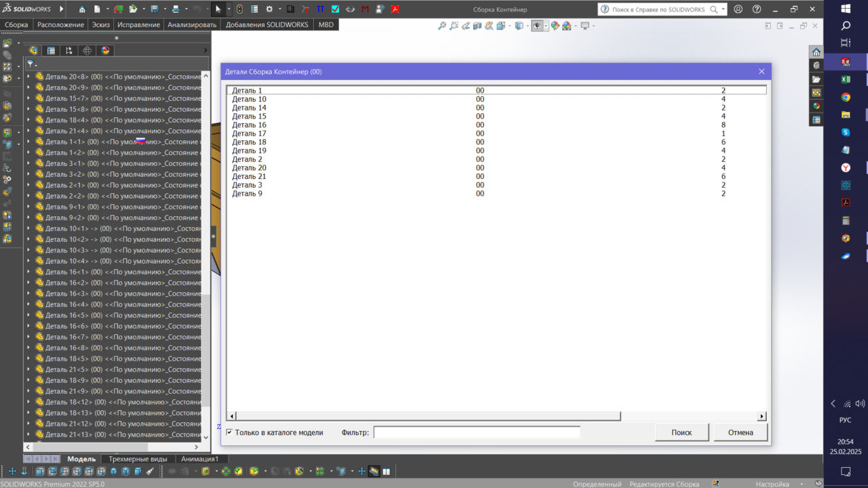The image size is (868, 488).
Task: Click the user login account icon
Action: [x=738, y=9]
